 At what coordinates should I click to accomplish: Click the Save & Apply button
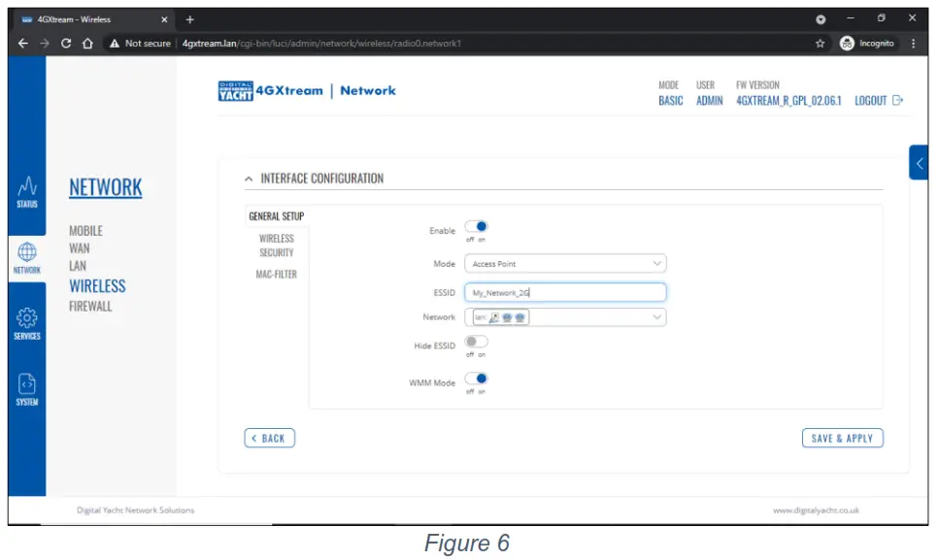[843, 438]
